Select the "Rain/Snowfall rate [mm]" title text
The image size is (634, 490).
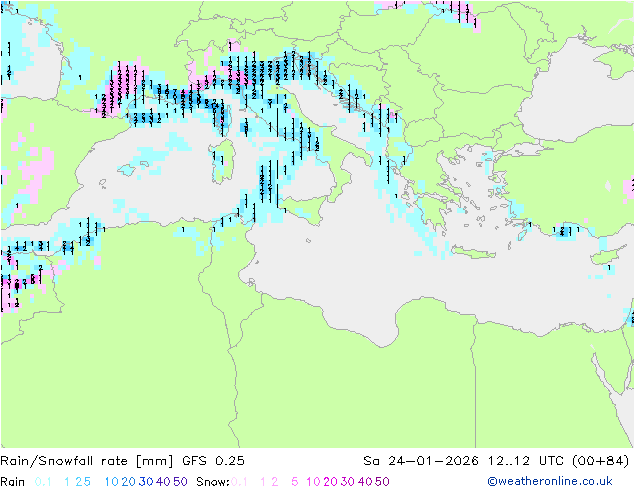coord(86,461)
